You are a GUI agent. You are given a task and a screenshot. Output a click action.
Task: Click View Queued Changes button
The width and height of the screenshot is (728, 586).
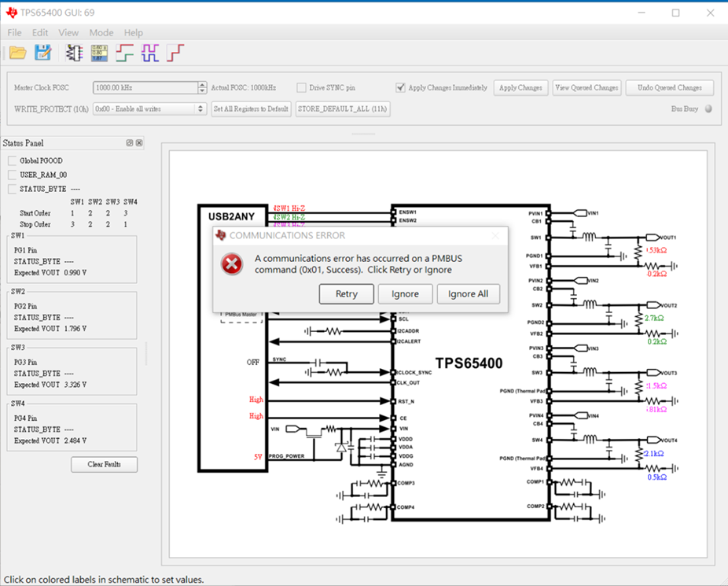(x=586, y=88)
